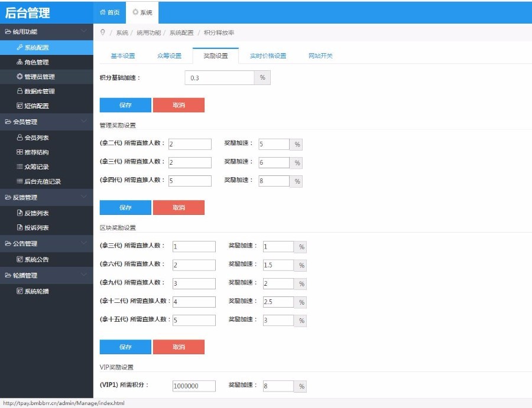Click the 后台管理 logo title
532x408 pixels.
(x=27, y=13)
